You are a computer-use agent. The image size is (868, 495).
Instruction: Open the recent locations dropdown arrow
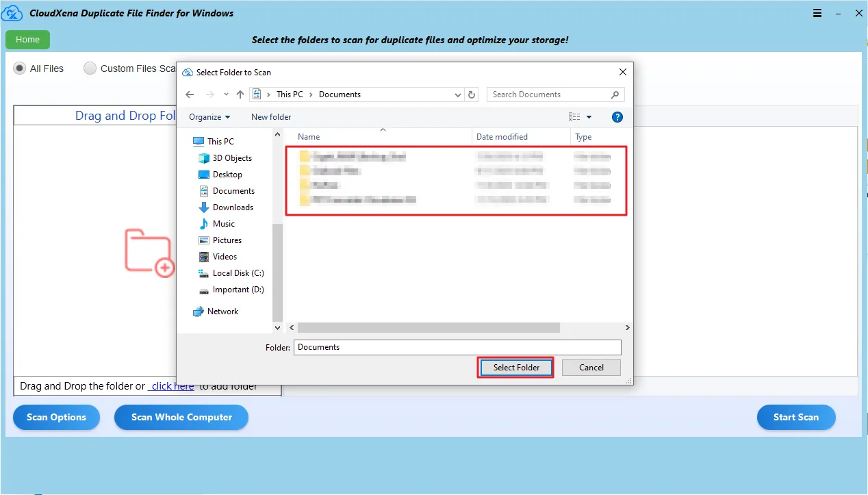click(x=226, y=94)
